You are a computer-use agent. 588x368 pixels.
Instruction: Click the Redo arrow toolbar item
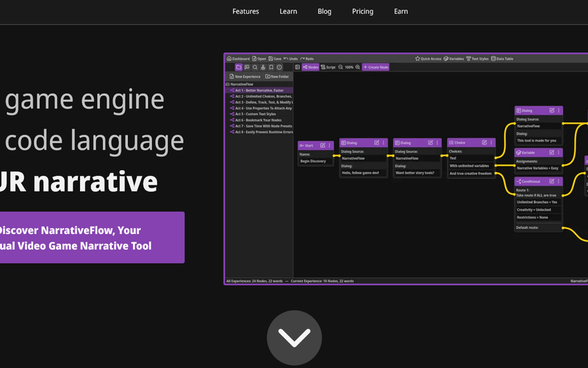click(x=306, y=59)
